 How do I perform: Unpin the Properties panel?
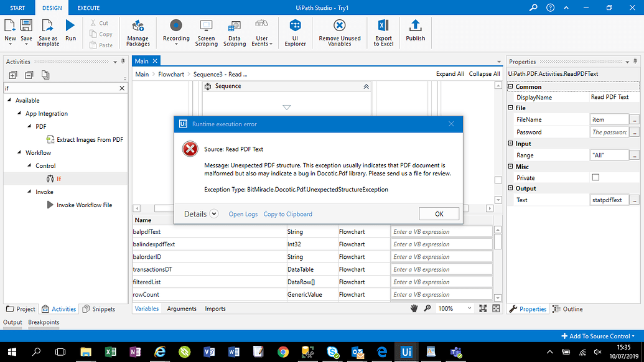pyautogui.click(x=635, y=62)
